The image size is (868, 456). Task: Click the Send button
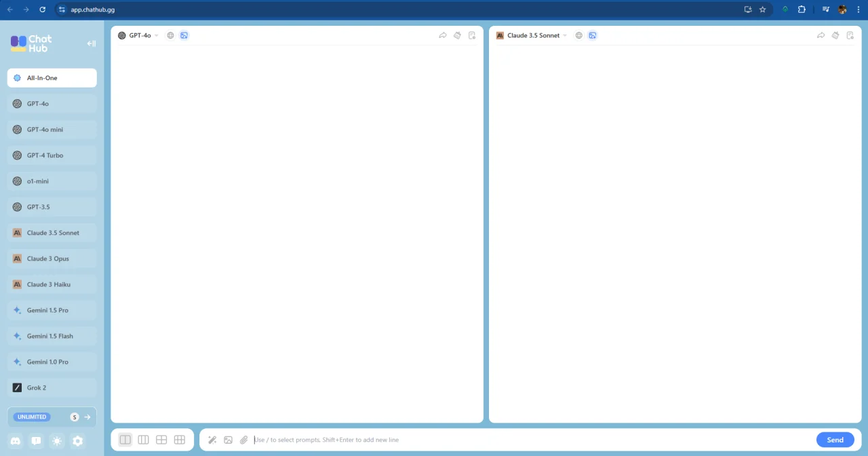pos(835,440)
